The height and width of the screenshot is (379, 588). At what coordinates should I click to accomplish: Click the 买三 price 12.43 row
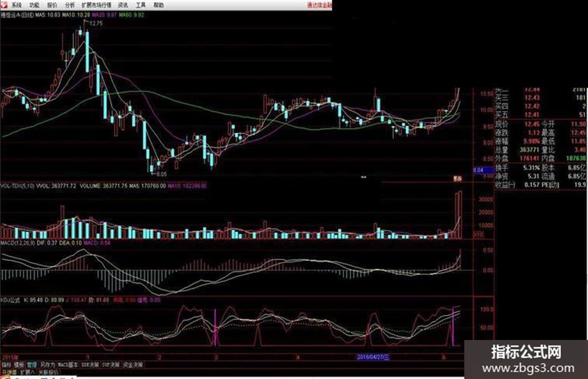(x=539, y=98)
